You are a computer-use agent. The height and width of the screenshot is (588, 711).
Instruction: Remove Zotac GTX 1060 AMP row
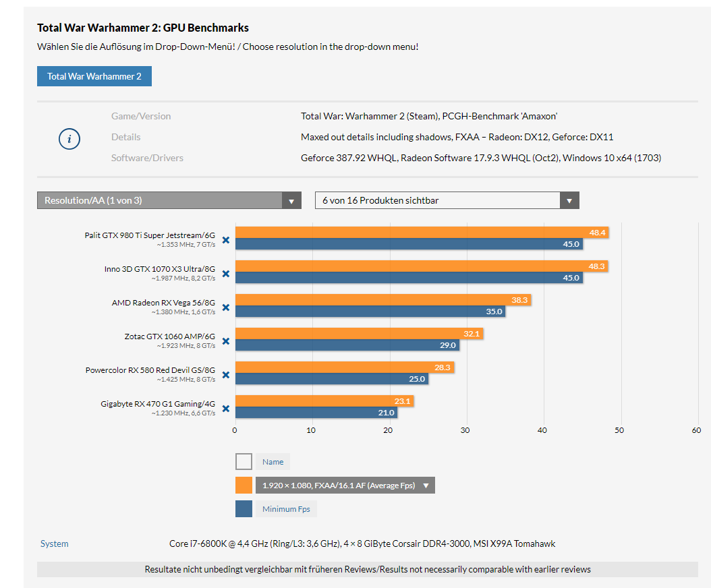point(226,341)
